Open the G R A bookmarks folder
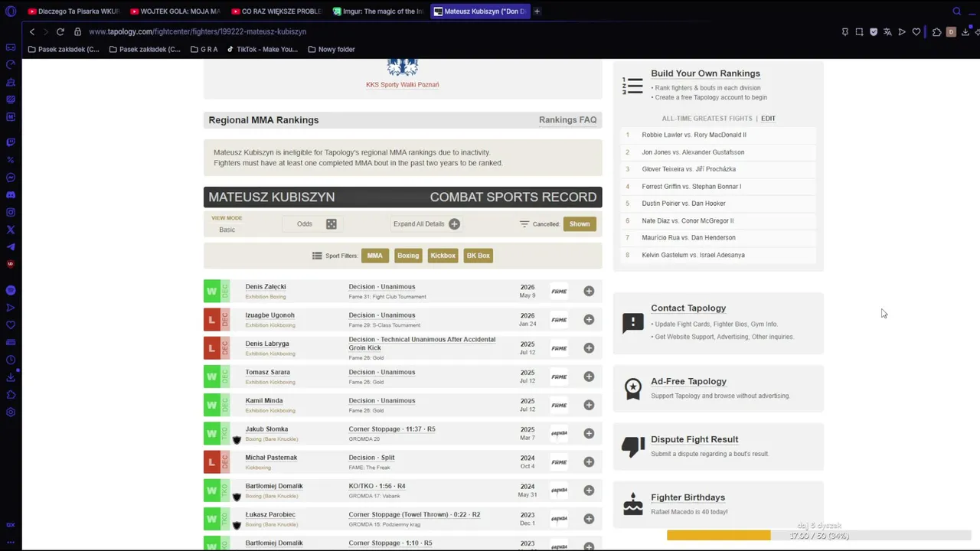980x551 pixels. (204, 50)
